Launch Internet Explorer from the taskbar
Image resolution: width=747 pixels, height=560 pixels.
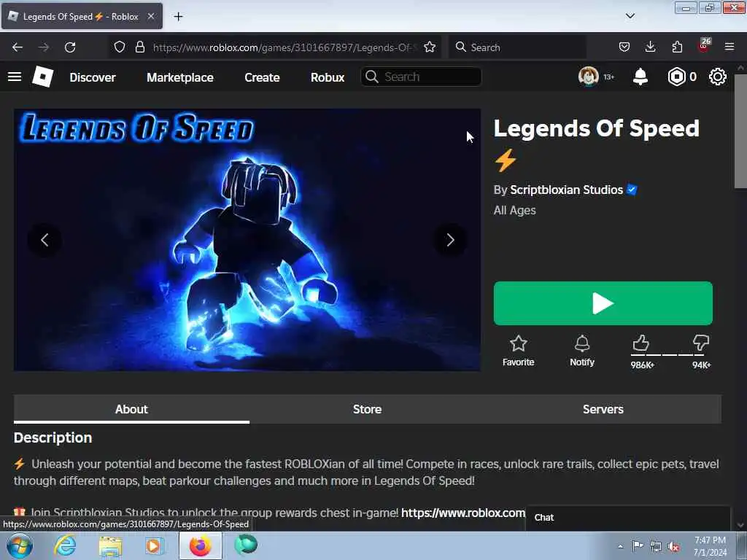65,545
